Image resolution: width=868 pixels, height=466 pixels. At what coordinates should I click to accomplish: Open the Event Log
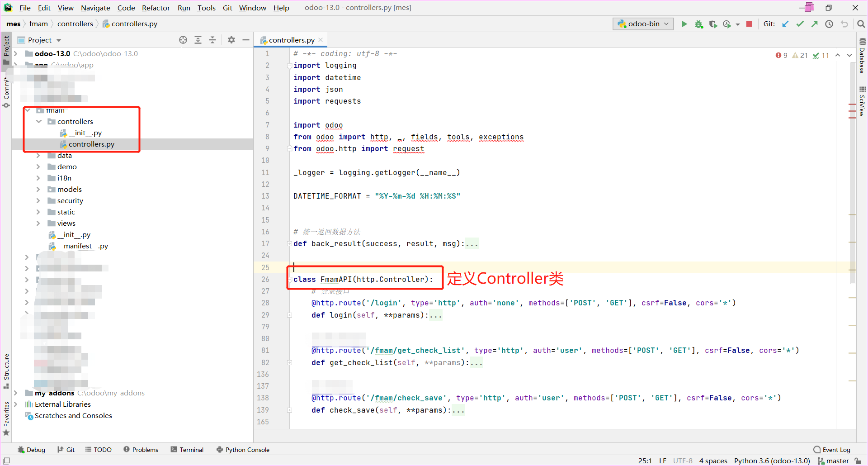(832, 450)
